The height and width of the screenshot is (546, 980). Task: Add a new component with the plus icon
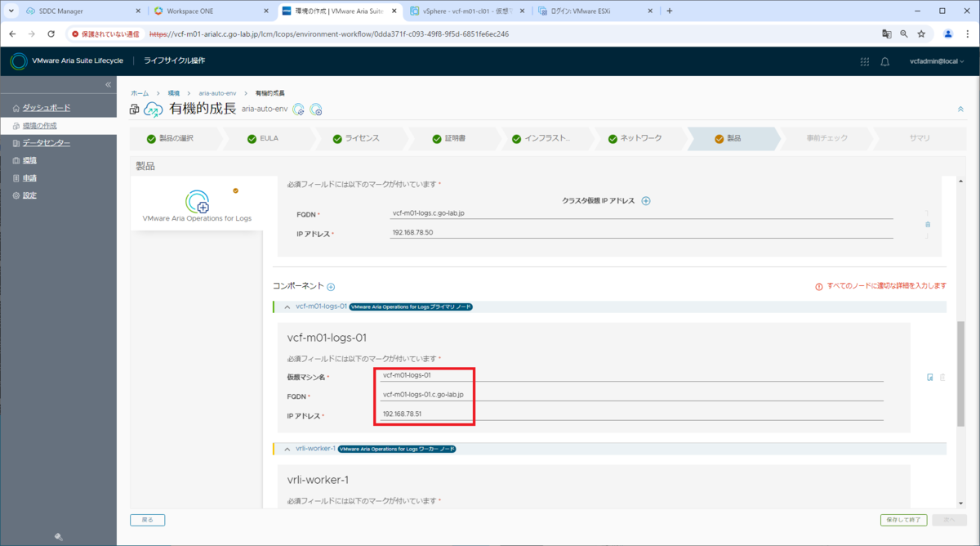[331, 286]
